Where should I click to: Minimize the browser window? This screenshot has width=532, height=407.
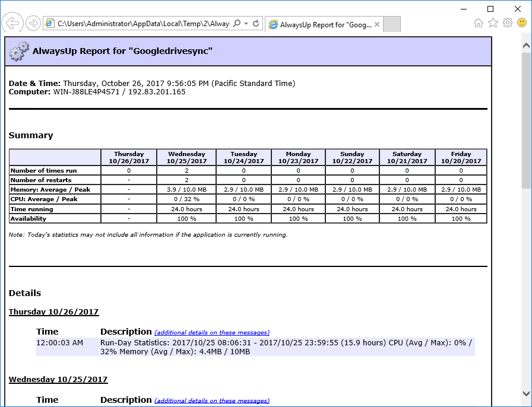pos(464,9)
